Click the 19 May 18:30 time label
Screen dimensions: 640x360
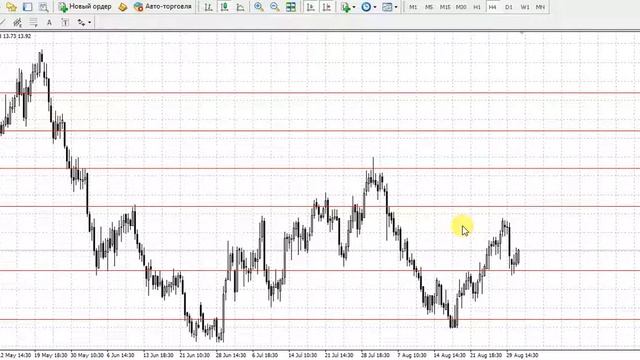pyautogui.click(x=51, y=355)
